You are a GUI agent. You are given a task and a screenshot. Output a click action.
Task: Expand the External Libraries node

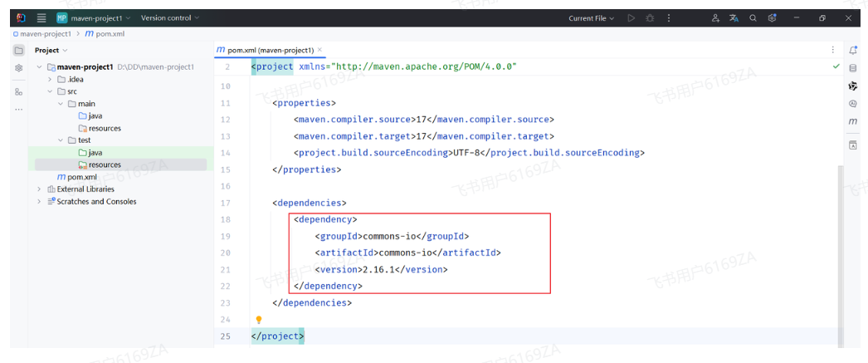tap(39, 189)
